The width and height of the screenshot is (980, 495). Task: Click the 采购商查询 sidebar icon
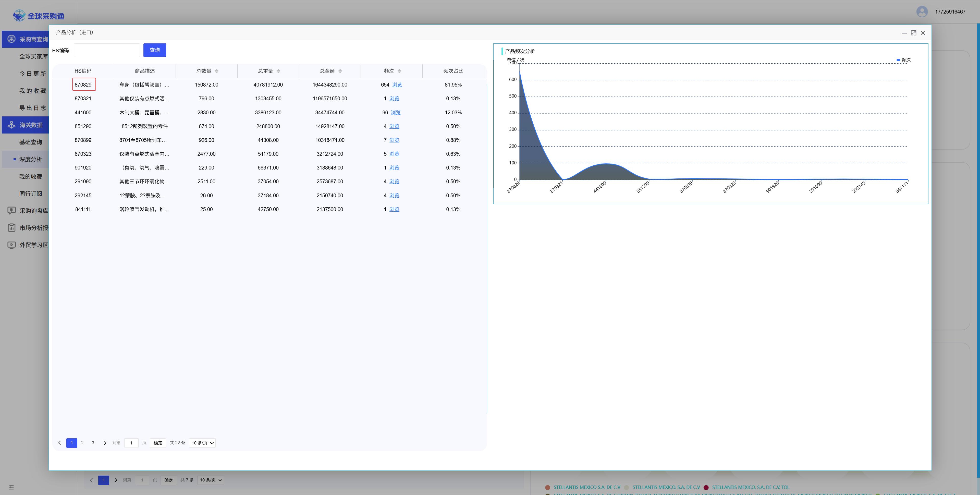point(11,39)
